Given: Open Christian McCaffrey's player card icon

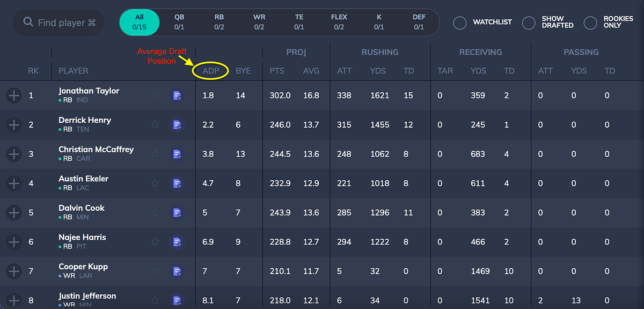Looking at the screenshot, I should [x=177, y=154].
